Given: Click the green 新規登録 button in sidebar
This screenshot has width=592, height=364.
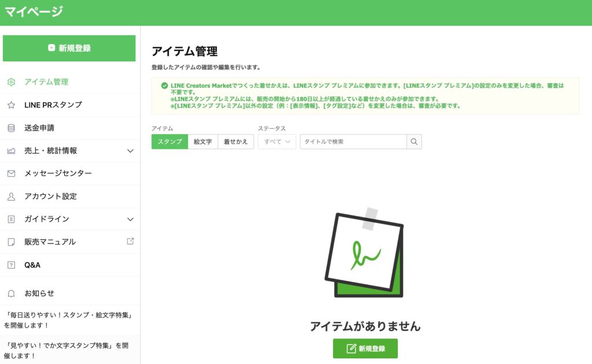Looking at the screenshot, I should pos(69,49).
